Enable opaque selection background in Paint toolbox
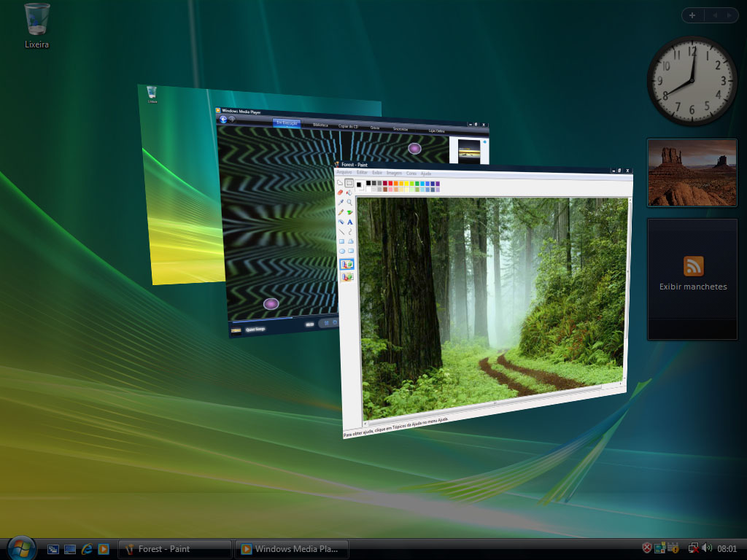This screenshot has width=747, height=560. coord(347,262)
